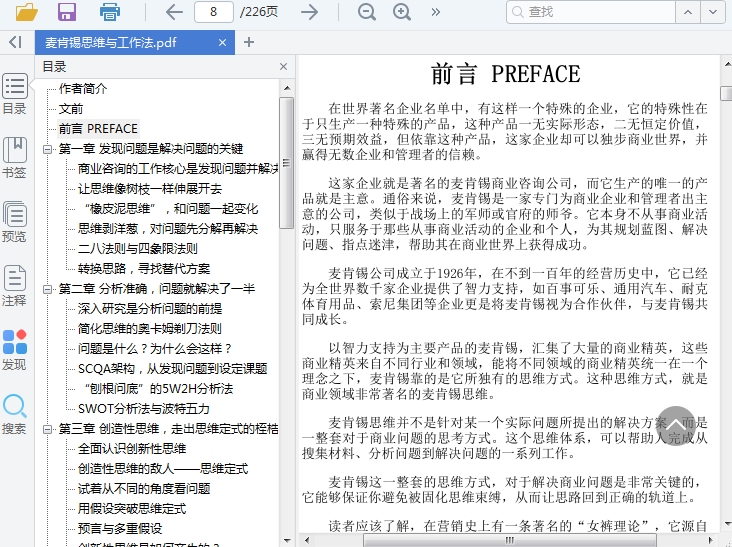Open 转换思路，寻找替代方案 entry
The height and width of the screenshot is (547, 732).
[144, 269]
